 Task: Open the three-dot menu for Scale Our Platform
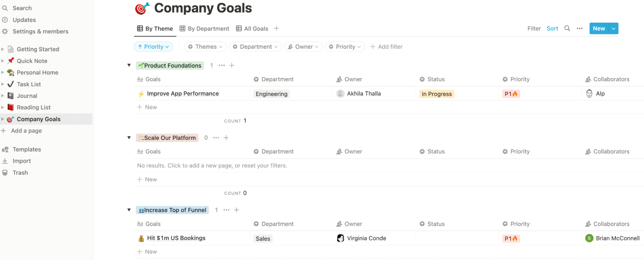click(216, 138)
